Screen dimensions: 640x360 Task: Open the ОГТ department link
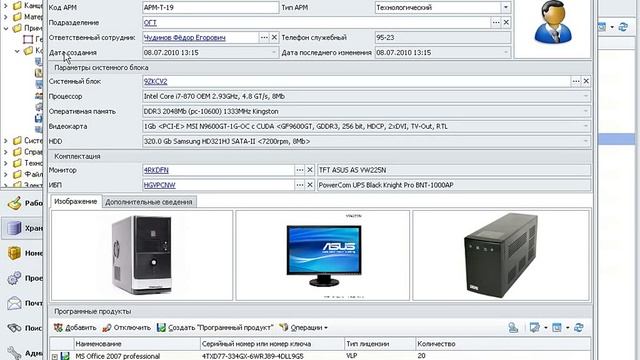(x=150, y=23)
